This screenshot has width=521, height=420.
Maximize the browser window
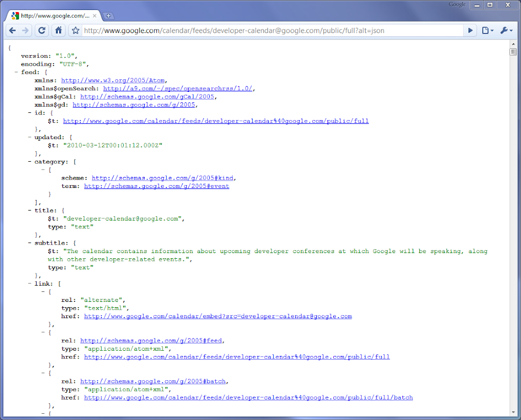click(x=490, y=5)
